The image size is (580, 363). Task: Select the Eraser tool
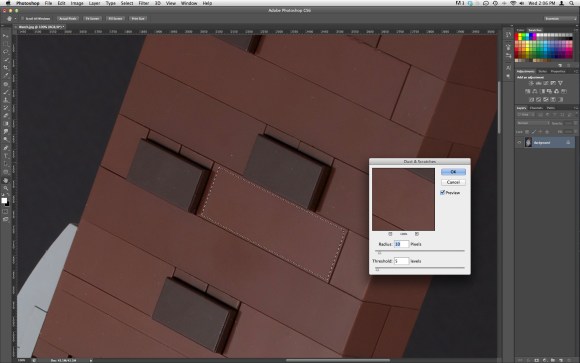click(6, 116)
